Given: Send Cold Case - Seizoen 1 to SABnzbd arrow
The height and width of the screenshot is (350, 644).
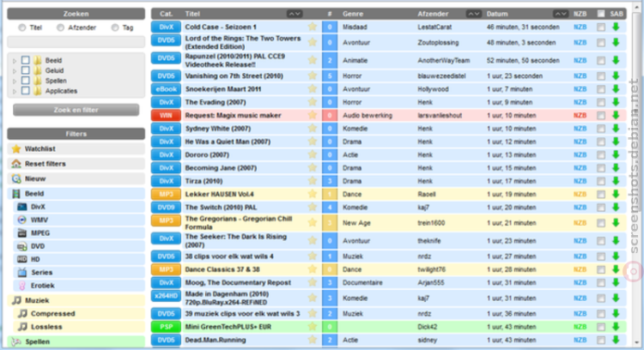Looking at the screenshot, I should click(x=616, y=27).
